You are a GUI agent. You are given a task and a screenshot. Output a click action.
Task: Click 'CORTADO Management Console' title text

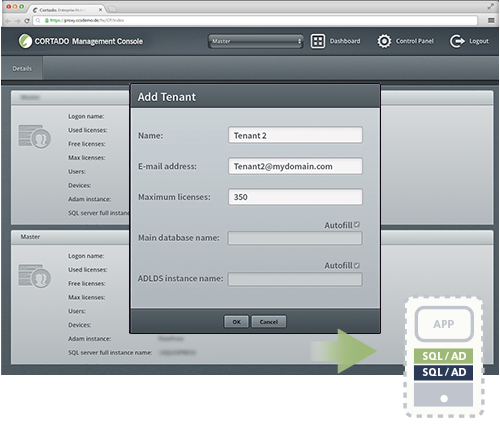tap(89, 41)
